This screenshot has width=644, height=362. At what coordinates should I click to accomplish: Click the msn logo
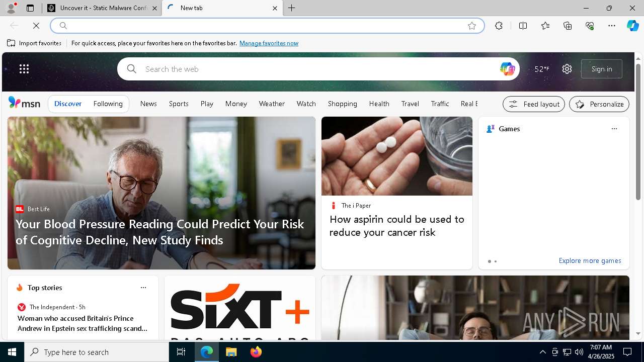tap(24, 103)
